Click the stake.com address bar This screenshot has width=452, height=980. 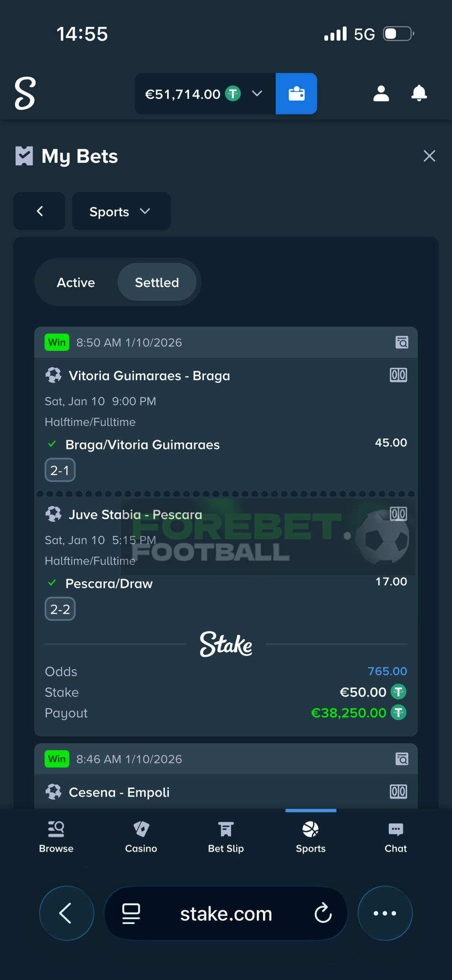click(x=226, y=913)
